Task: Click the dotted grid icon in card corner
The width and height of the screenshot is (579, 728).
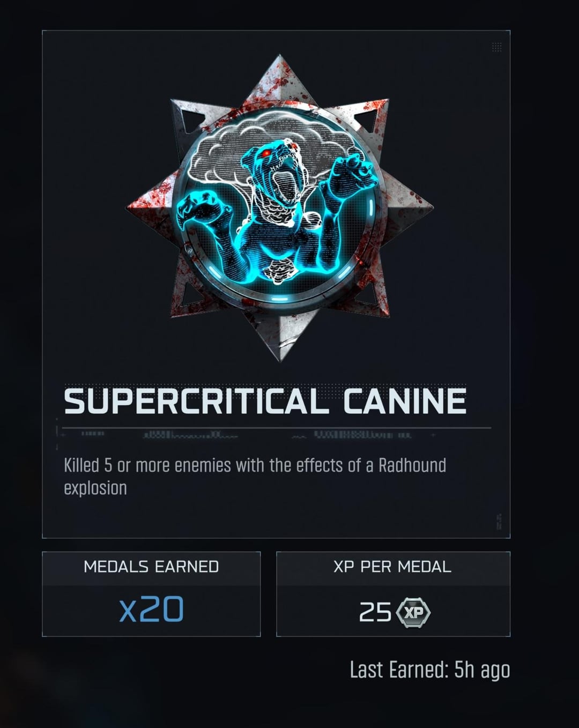Action: pyautogui.click(x=496, y=47)
